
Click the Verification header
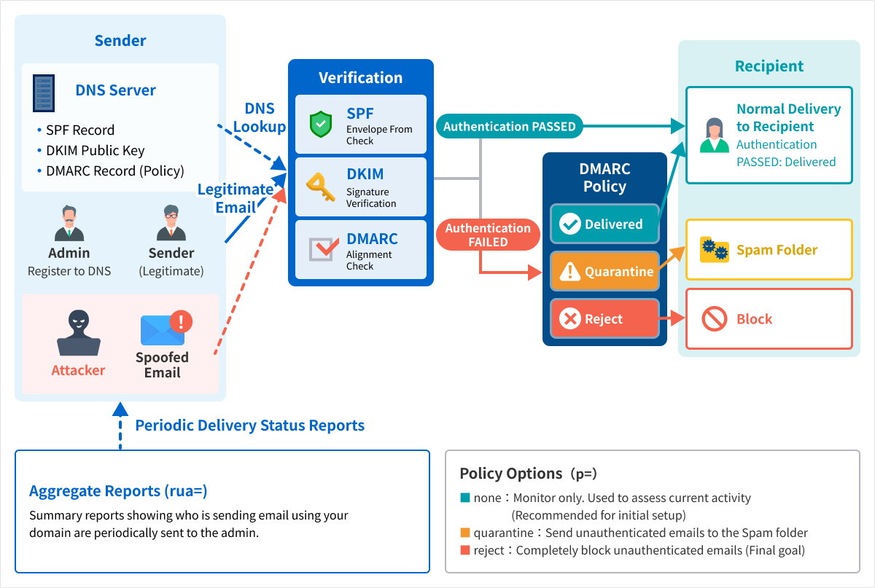(x=360, y=77)
